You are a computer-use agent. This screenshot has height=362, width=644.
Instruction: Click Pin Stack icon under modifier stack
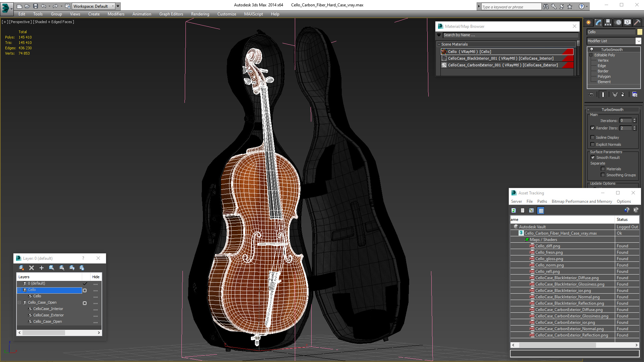591,95
